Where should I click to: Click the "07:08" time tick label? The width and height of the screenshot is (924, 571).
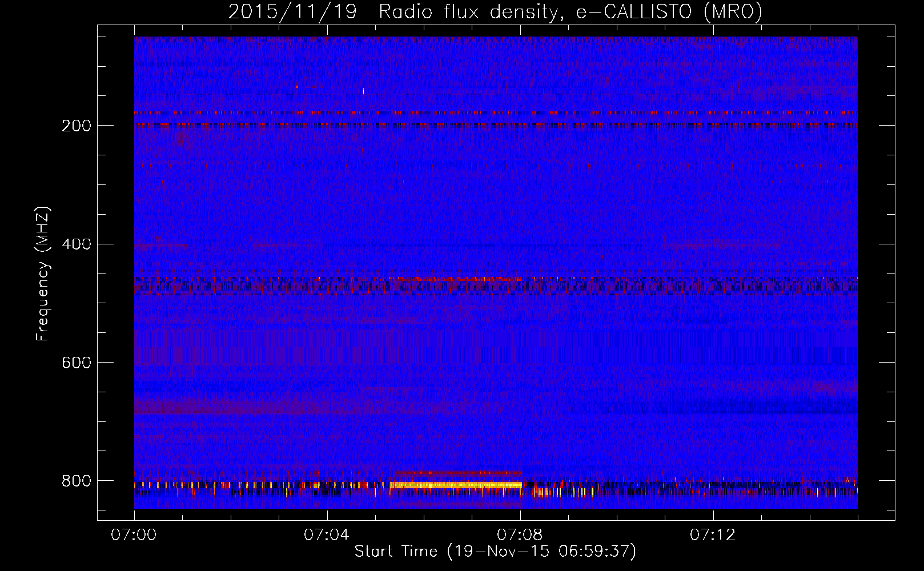(x=520, y=535)
